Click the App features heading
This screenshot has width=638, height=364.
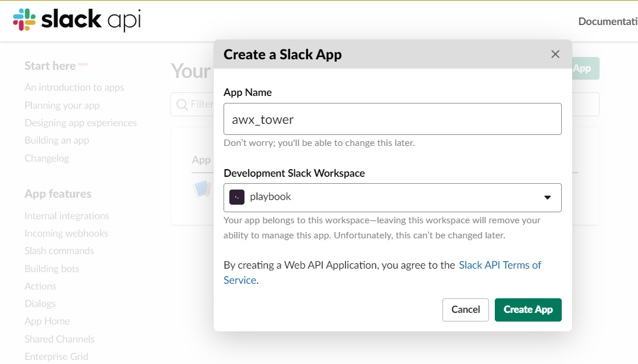coord(58,194)
